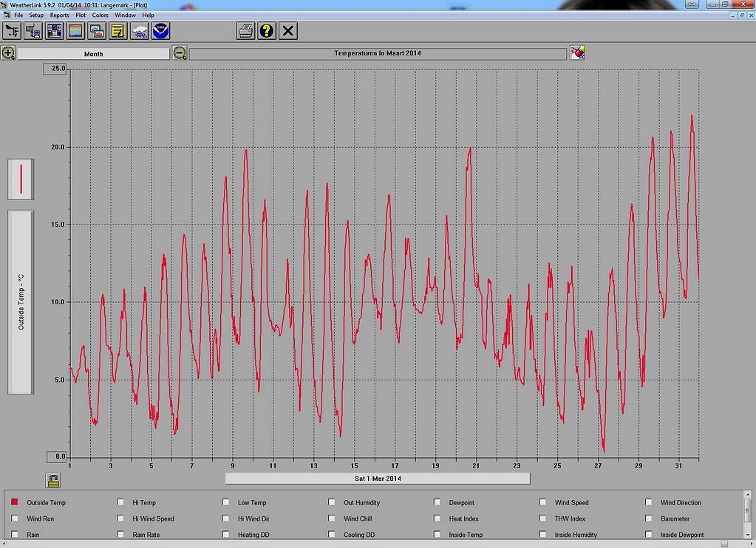756x548 pixels.
Task: Open the Setup menu
Action: [x=36, y=15]
